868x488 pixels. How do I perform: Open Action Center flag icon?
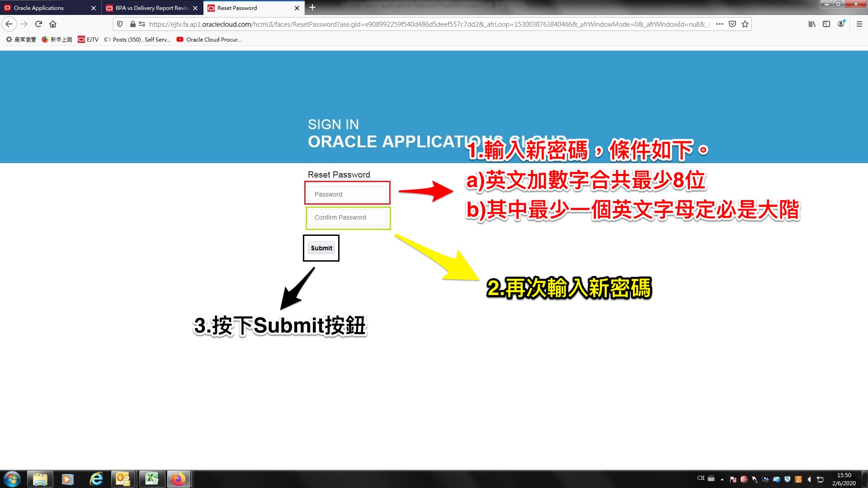point(733,479)
